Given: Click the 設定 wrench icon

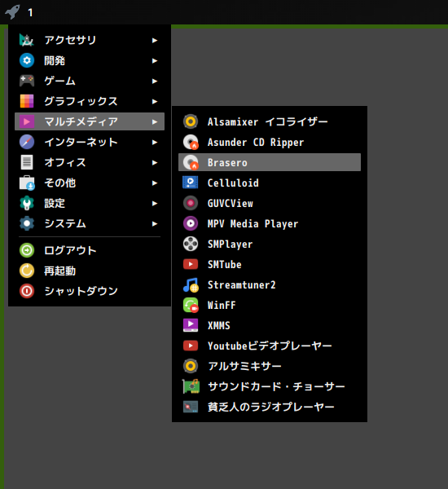Looking at the screenshot, I should click(x=27, y=203).
